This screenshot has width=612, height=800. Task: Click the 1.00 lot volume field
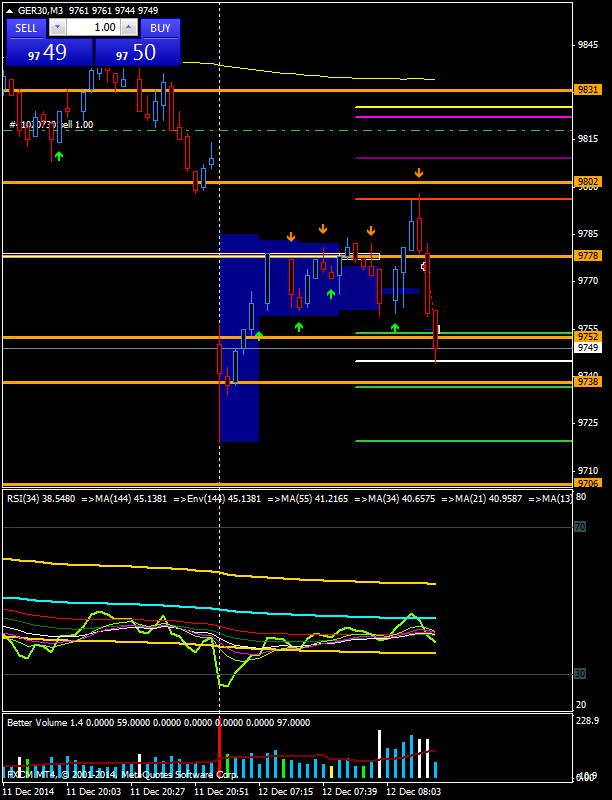point(93,28)
